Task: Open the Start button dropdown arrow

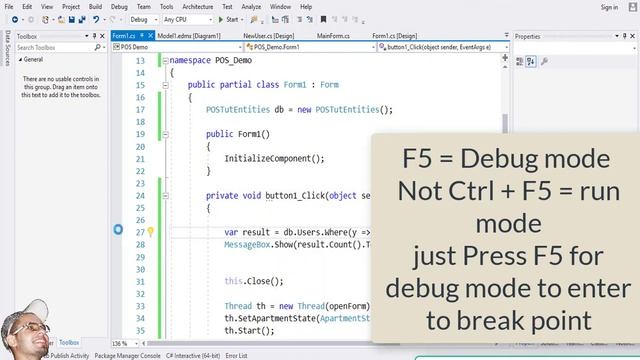Action: (x=242, y=20)
